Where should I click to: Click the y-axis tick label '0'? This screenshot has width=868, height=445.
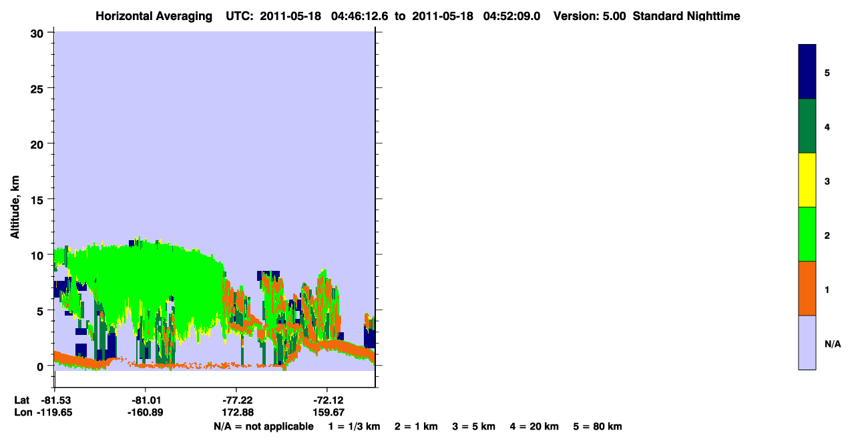[41, 366]
